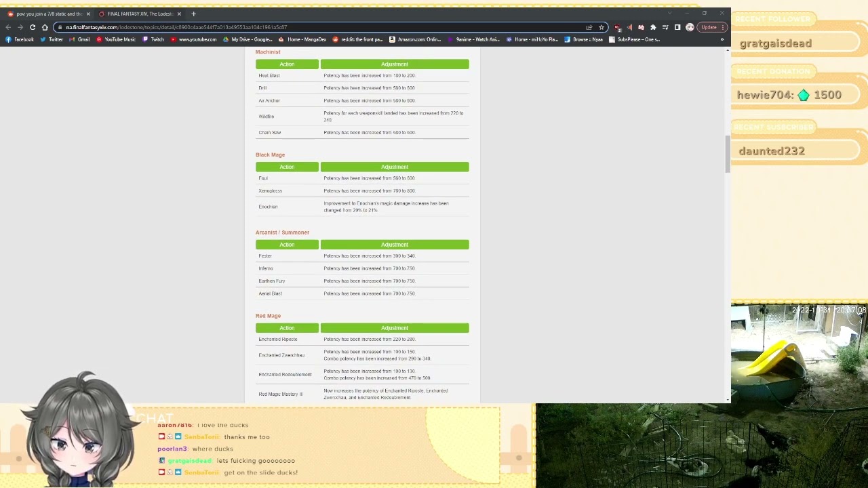868x488 pixels.
Task: Open the My Drive - Google bookmark
Action: [x=248, y=39]
